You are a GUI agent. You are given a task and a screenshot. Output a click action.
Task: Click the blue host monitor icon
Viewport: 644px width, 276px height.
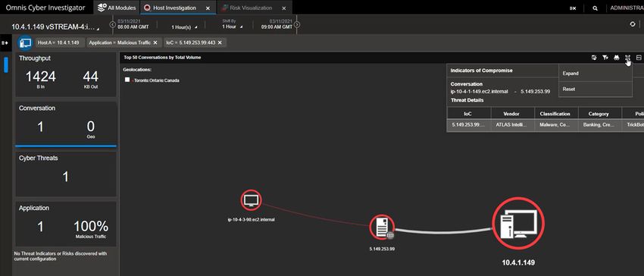[x=26, y=42]
